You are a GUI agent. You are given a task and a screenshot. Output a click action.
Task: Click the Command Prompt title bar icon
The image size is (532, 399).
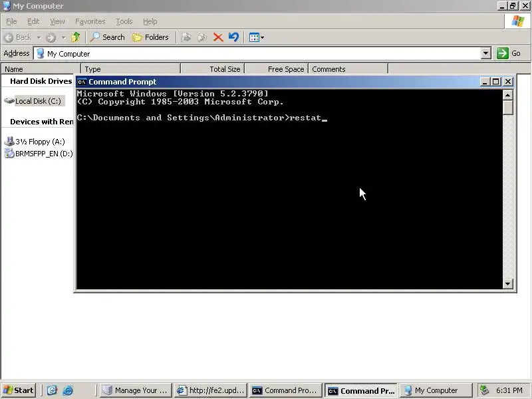tap(82, 82)
